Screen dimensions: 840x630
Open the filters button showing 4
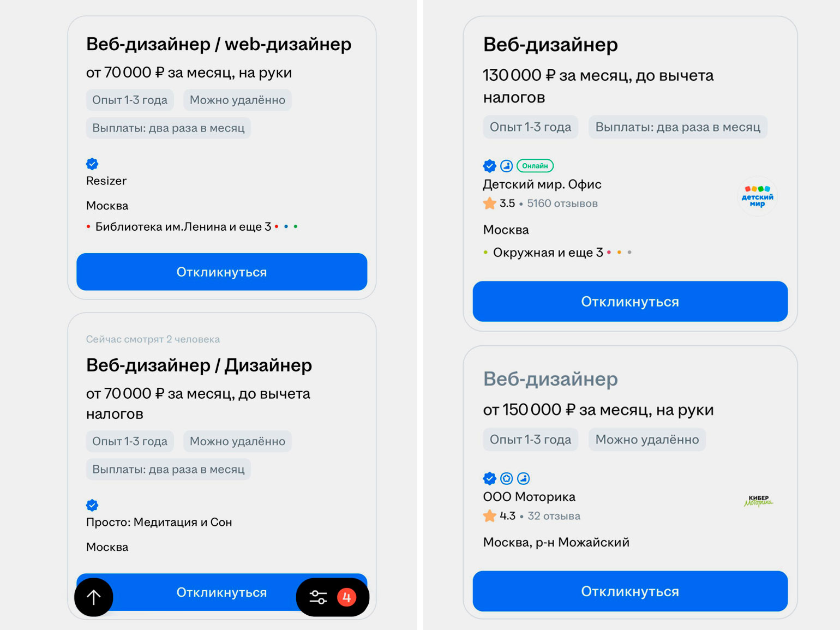coord(332,597)
